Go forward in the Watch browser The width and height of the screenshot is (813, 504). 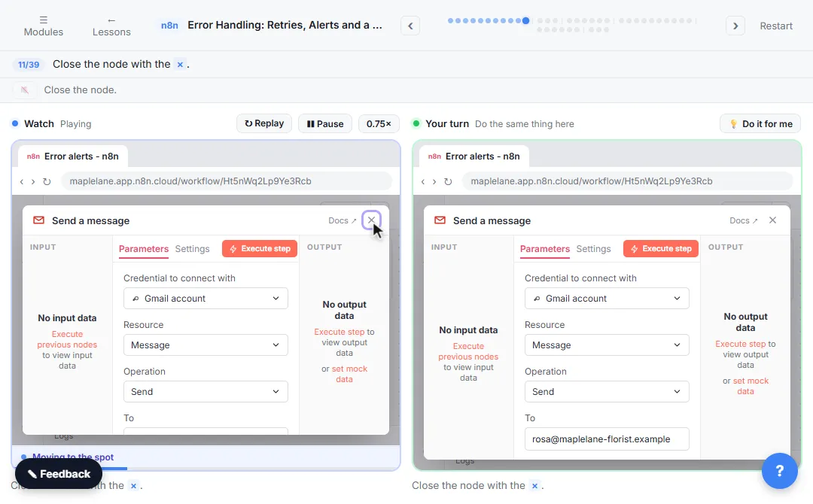[32, 181]
